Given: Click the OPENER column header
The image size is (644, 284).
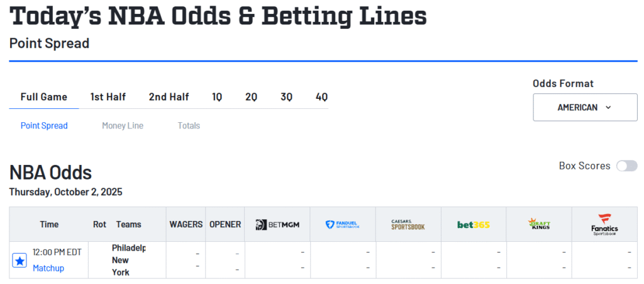Looking at the screenshot, I should pos(225,225).
